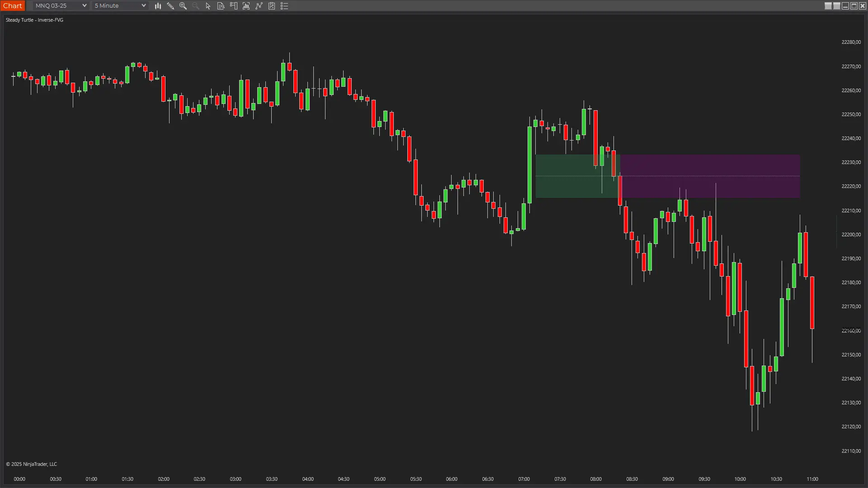The image size is (868, 488).
Task: Click the 04:30 time axis label
Action: tap(344, 479)
